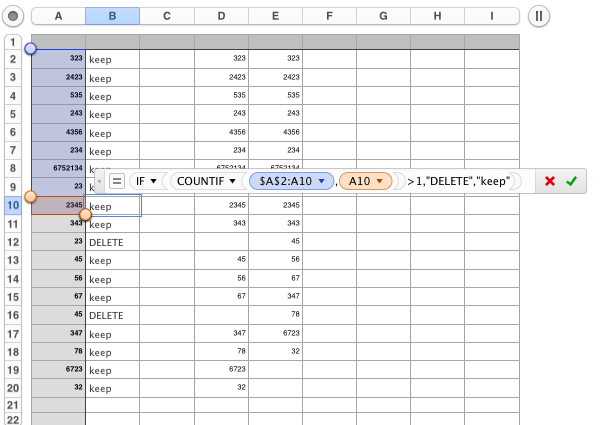The height and width of the screenshot is (425, 602).
Task: Click the table handle circle at top-left
Action: pyautogui.click(x=13, y=16)
